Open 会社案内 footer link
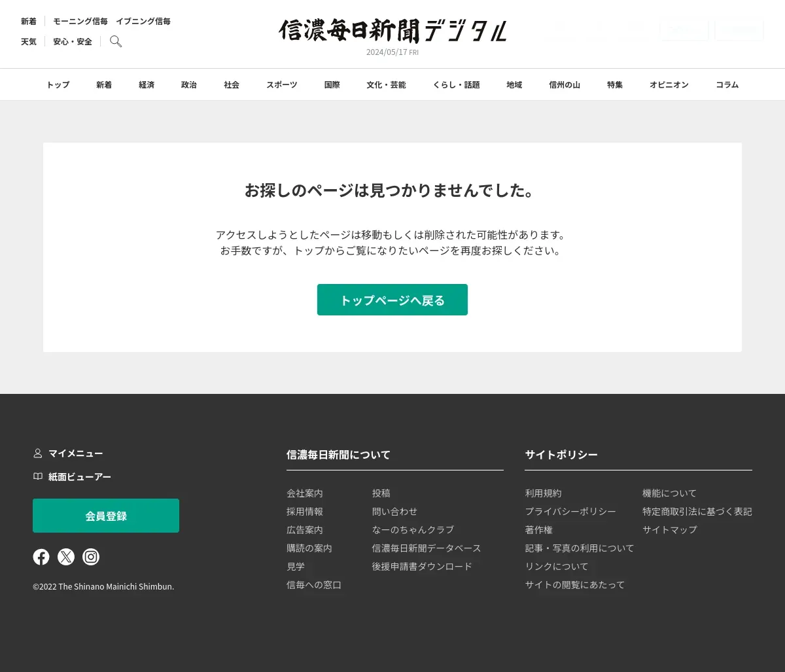Viewport: 785px width, 672px height. click(x=305, y=493)
